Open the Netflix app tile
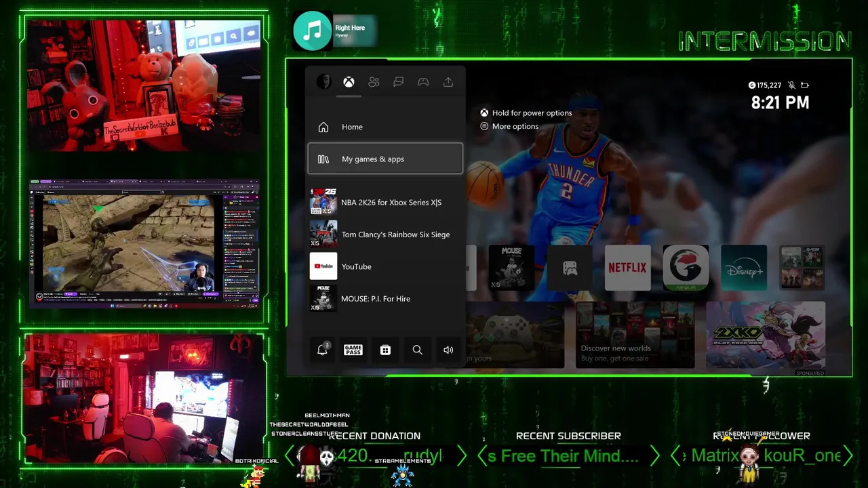868x488 pixels. pyautogui.click(x=627, y=268)
